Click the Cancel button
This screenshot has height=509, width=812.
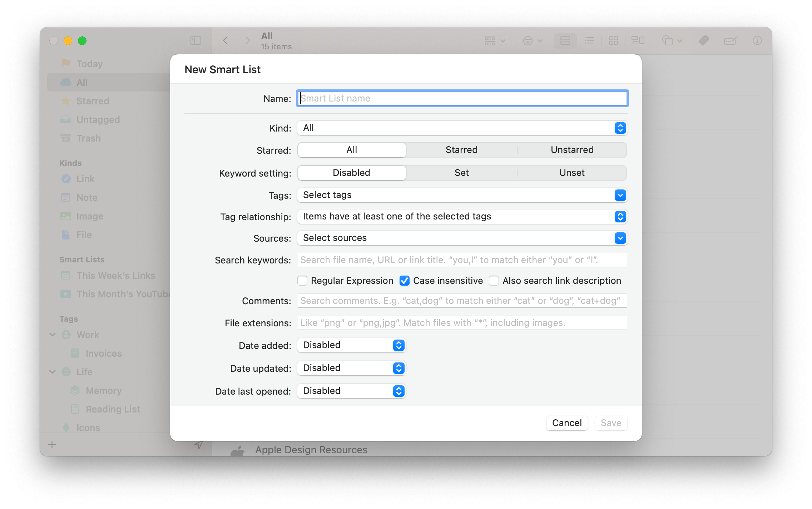[x=567, y=423]
